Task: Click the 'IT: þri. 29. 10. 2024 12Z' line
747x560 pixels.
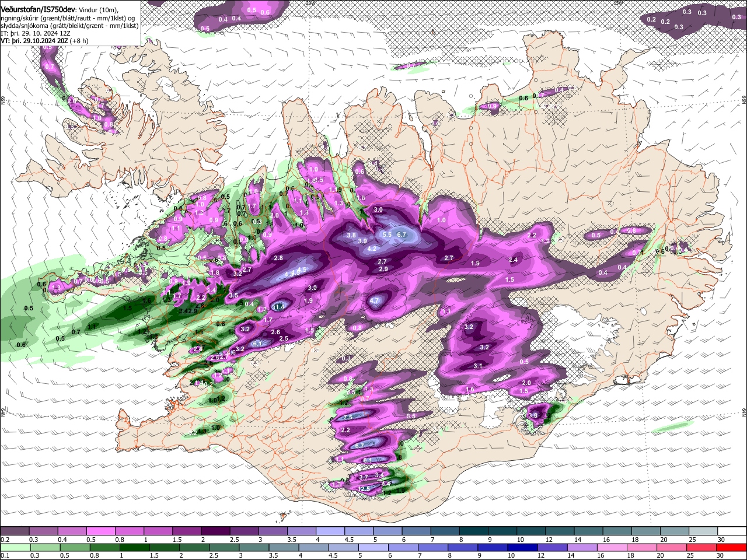Action: tap(36, 33)
